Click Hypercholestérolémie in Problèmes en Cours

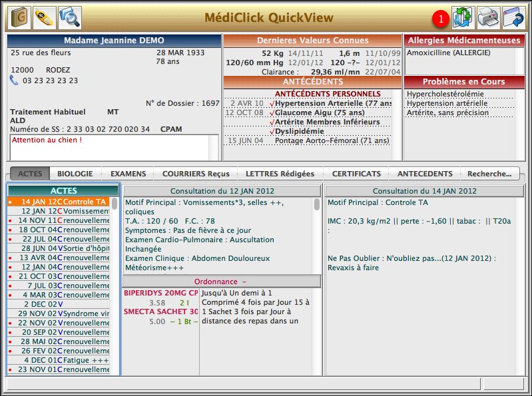point(445,94)
